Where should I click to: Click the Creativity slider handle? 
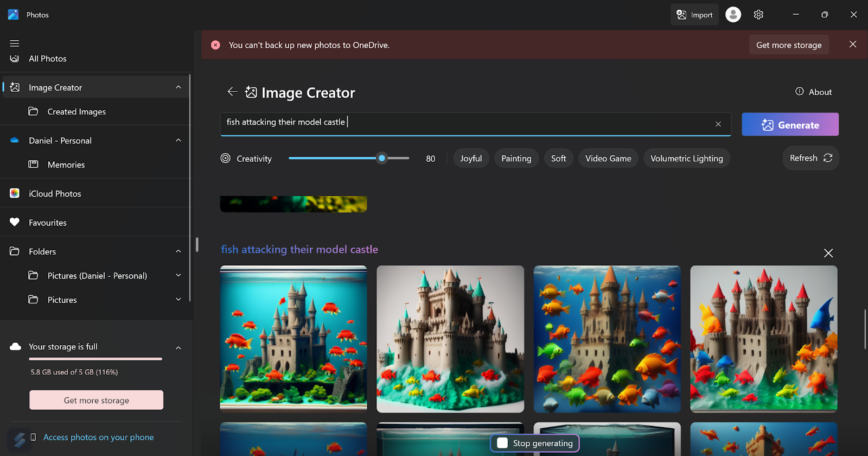[382, 158]
